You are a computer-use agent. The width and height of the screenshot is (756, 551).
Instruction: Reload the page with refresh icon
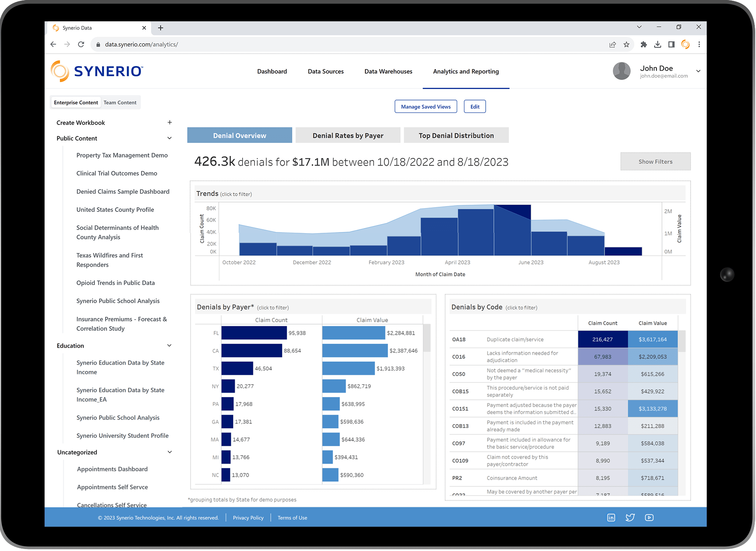pos(81,45)
